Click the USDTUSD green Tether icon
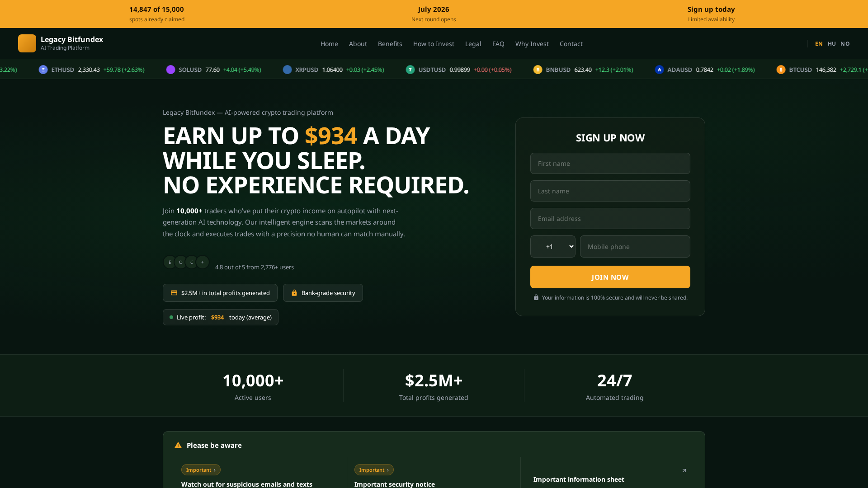The image size is (868, 488). pos(410,70)
